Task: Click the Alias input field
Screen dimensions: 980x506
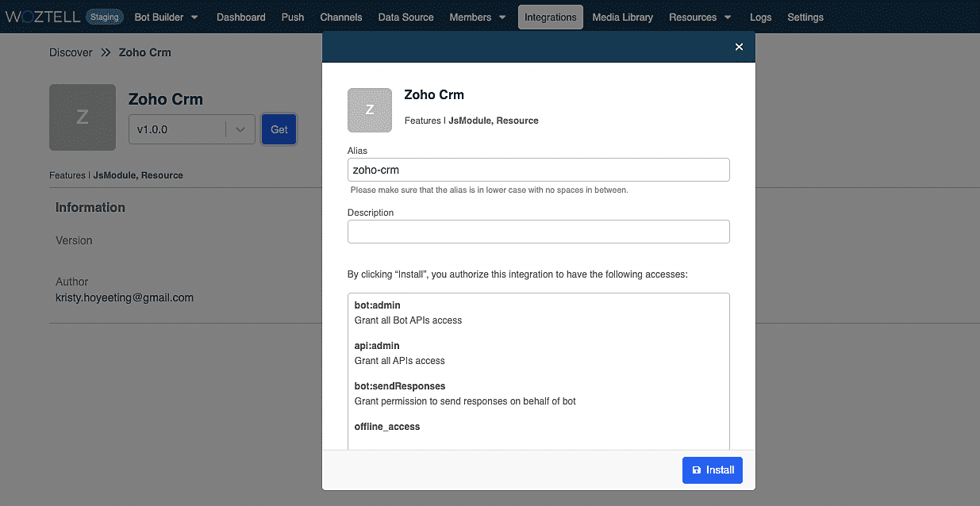Action: coord(539,170)
